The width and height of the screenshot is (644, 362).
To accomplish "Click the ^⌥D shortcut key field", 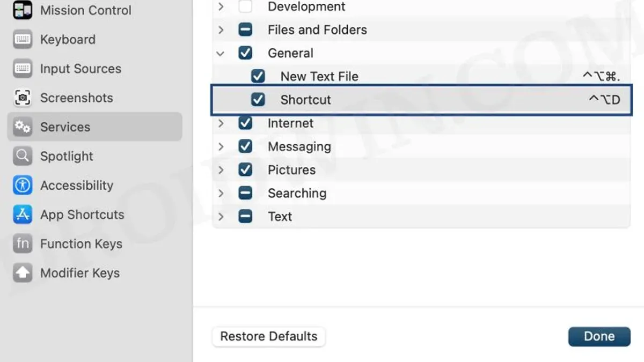I will point(604,100).
